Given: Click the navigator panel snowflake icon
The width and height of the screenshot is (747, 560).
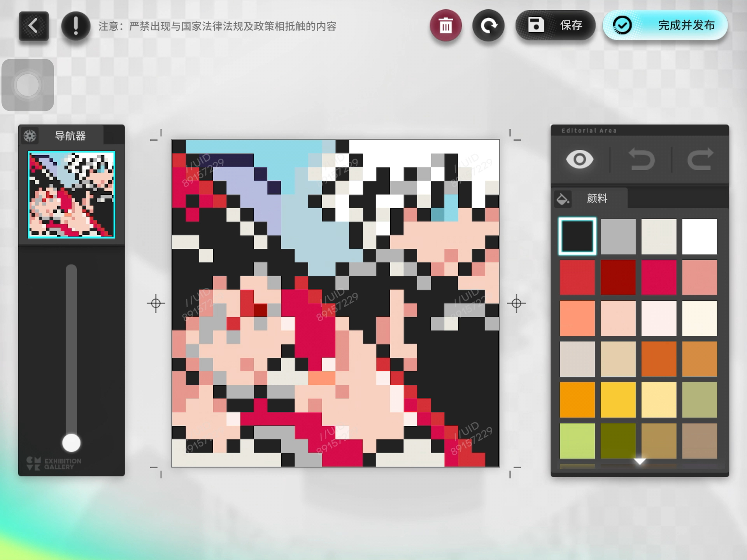Looking at the screenshot, I should click(30, 136).
